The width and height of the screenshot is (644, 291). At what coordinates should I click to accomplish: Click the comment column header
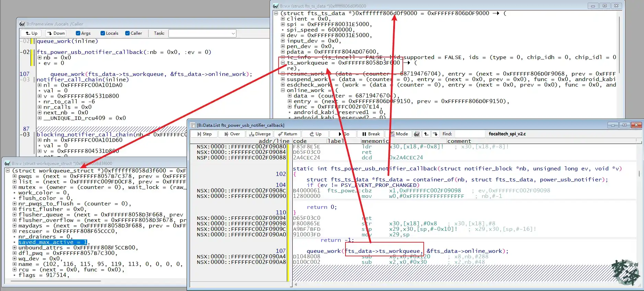(541, 141)
